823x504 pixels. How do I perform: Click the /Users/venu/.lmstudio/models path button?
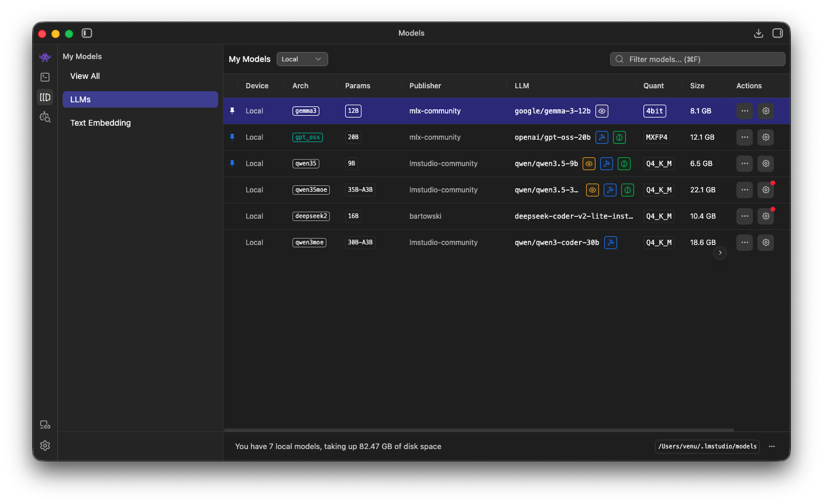click(707, 447)
